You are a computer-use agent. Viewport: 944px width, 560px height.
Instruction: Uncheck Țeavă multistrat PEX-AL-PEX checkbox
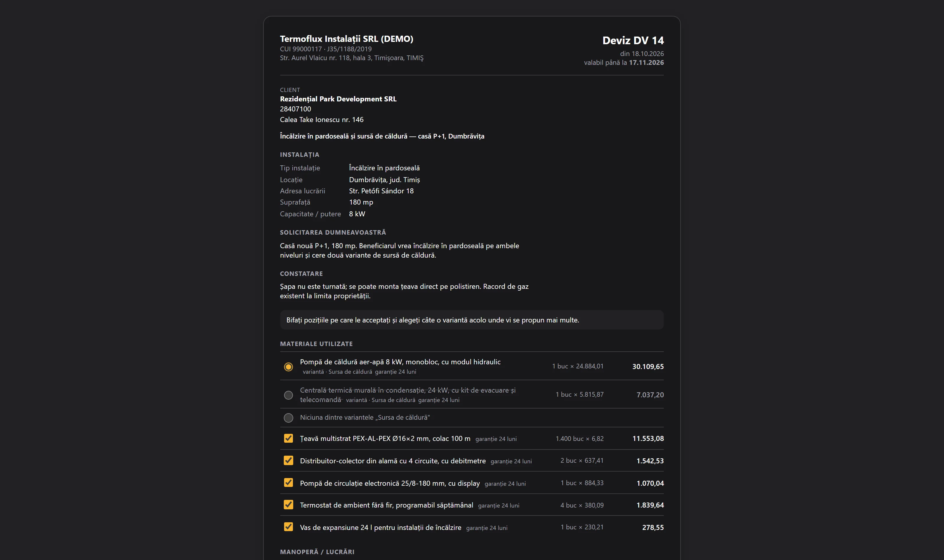click(288, 438)
